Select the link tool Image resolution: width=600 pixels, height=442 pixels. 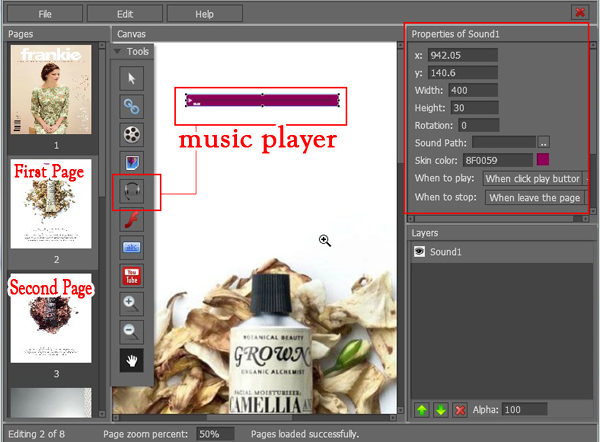point(132,106)
